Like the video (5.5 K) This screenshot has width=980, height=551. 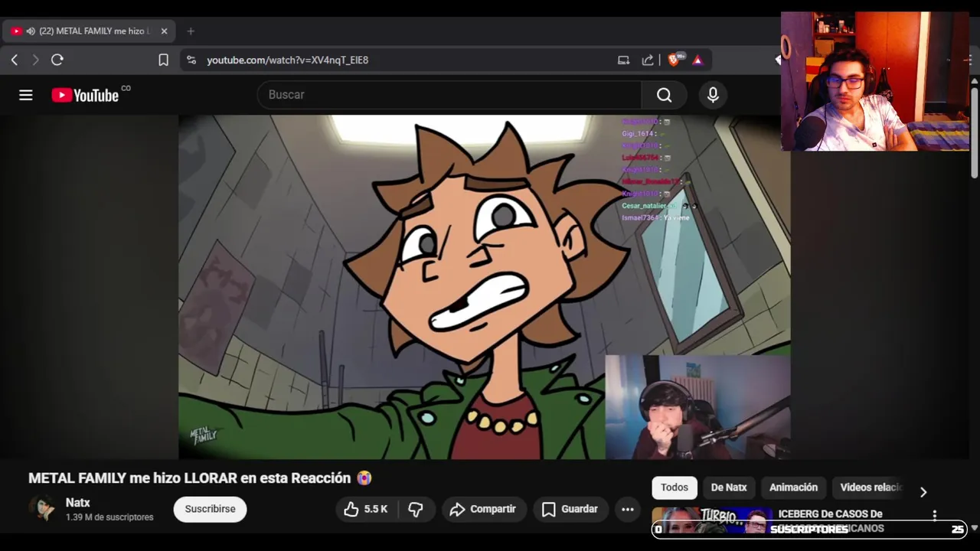click(366, 509)
